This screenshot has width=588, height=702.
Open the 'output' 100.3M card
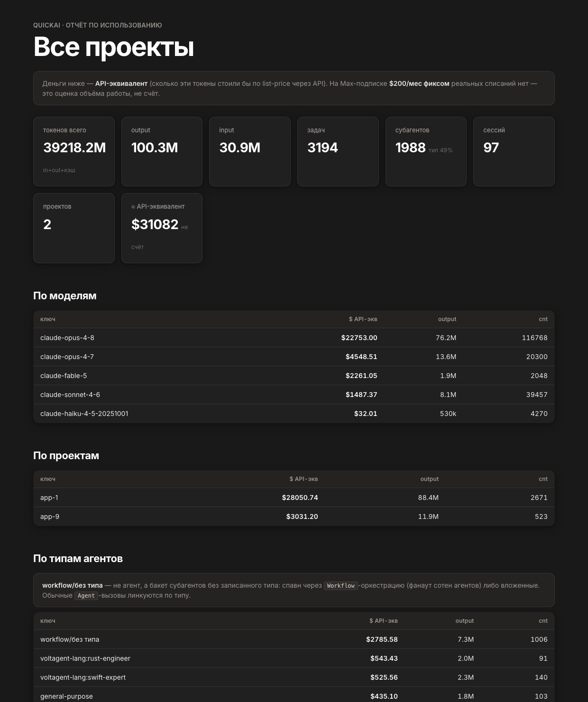[162, 151]
